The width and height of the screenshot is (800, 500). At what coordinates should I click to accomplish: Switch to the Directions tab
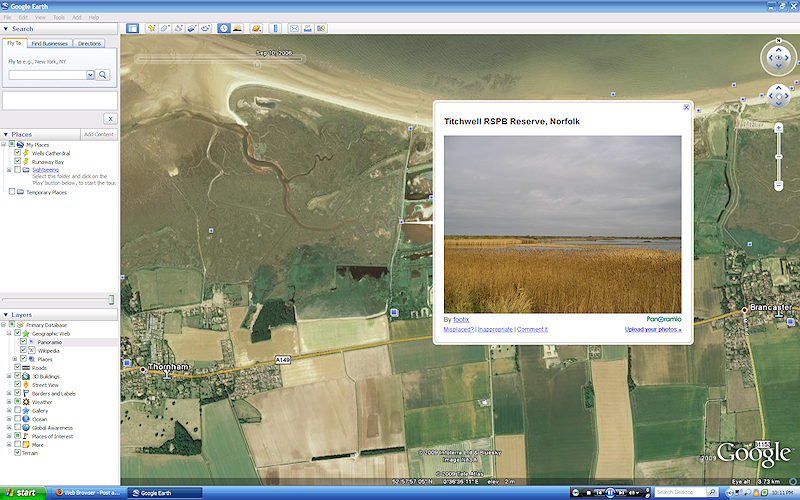tap(89, 44)
